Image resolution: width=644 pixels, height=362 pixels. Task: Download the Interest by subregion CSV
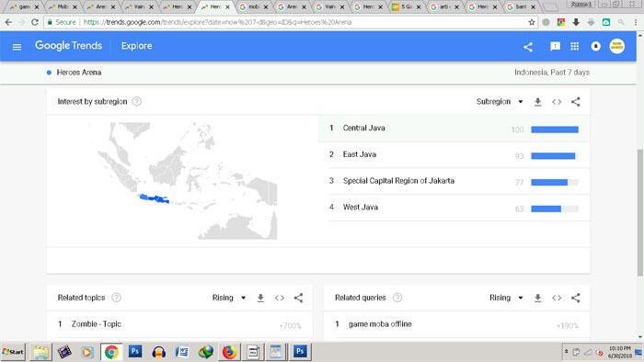pos(537,102)
